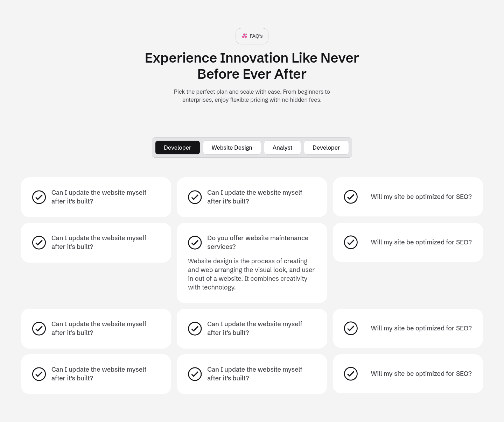
Task: Collapse the 'Do you offer website maintenance services?' question
Action: point(258,242)
